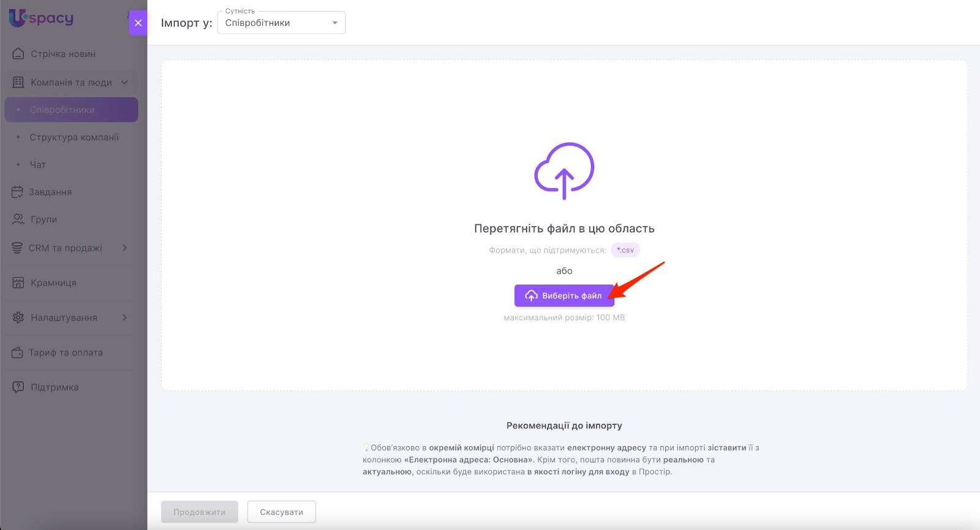Click the help icon beside Підтримка

(x=18, y=387)
